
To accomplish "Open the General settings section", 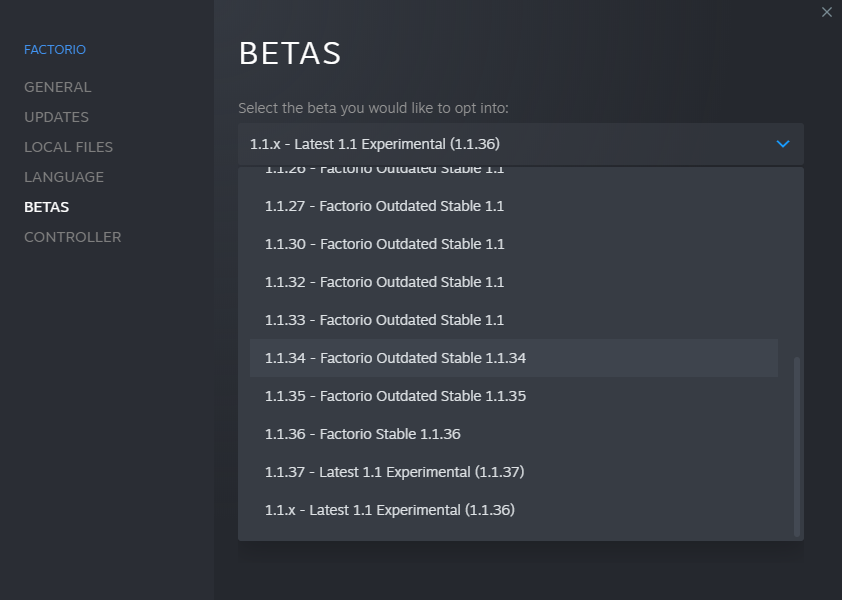I will [x=57, y=87].
